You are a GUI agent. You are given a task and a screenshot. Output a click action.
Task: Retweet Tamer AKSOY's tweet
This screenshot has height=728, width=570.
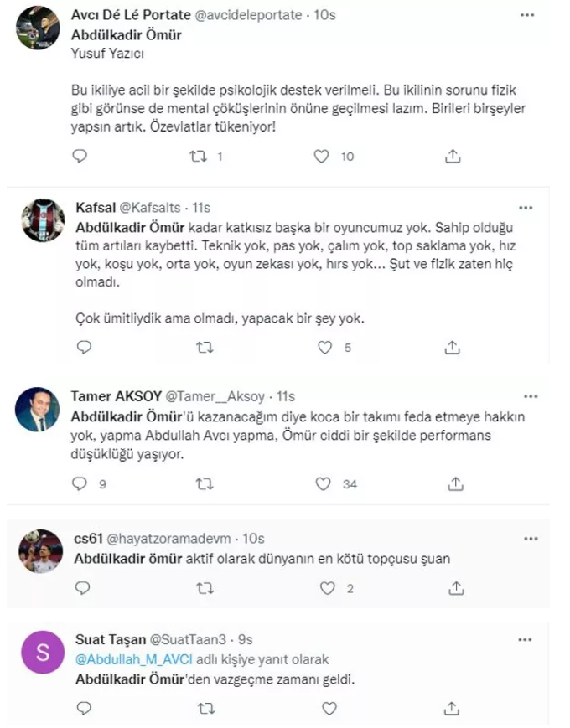tap(201, 483)
